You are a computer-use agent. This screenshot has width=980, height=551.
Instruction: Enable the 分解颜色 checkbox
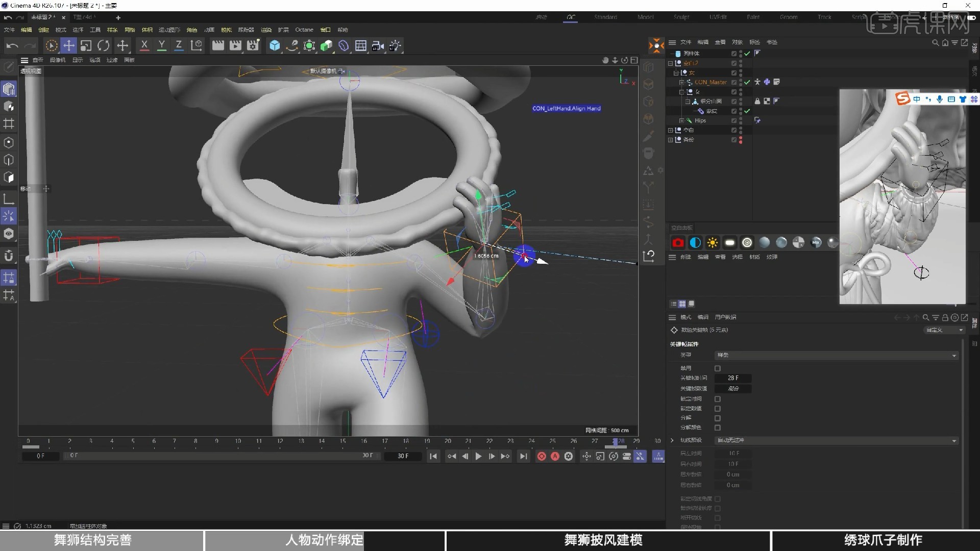point(718,428)
